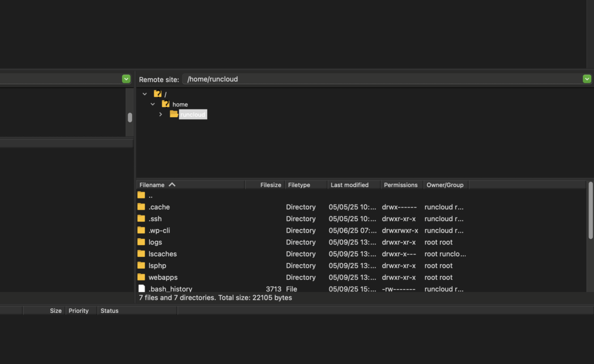Sort by Last modified column header
Viewport: 594px width, 364px height.
(354, 185)
